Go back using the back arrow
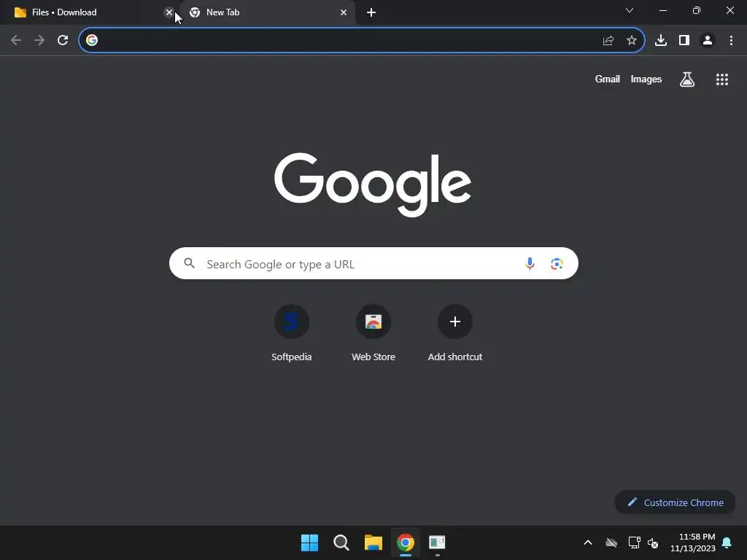747x560 pixels. [x=16, y=40]
